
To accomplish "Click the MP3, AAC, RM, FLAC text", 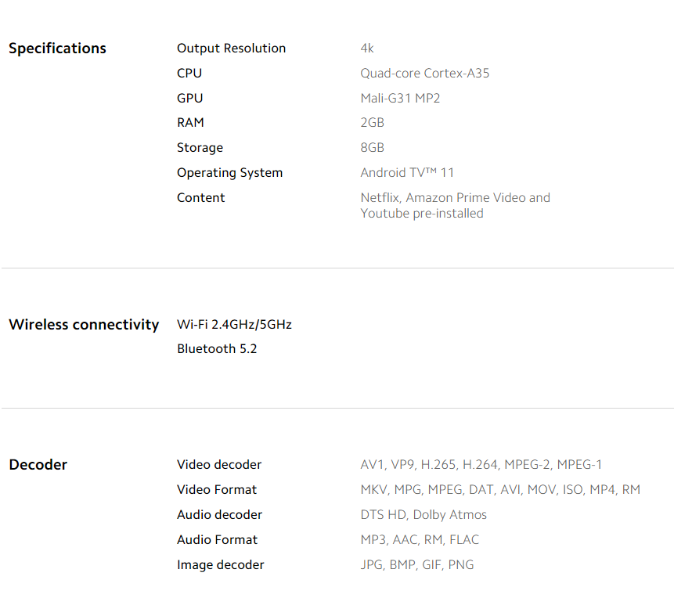I will click(420, 540).
